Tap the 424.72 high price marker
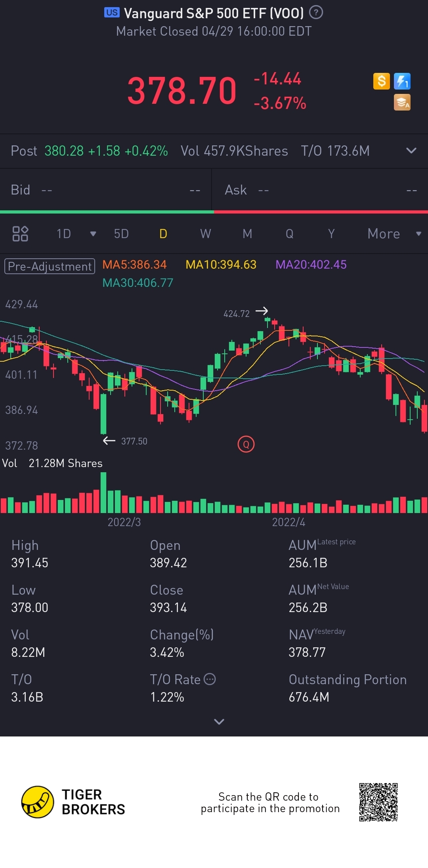Viewport: 428px width, 868px height. point(237,314)
